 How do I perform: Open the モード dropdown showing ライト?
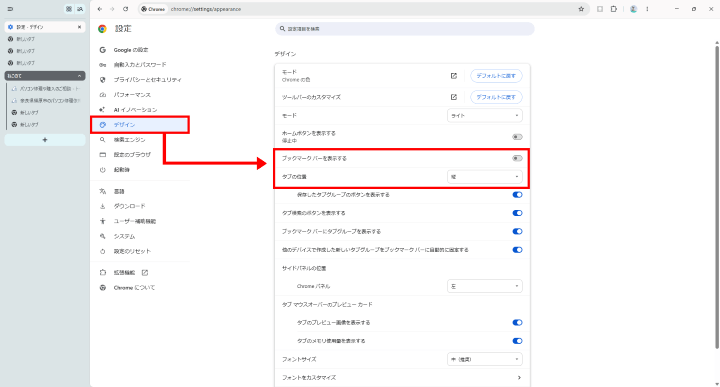pyautogui.click(x=484, y=116)
